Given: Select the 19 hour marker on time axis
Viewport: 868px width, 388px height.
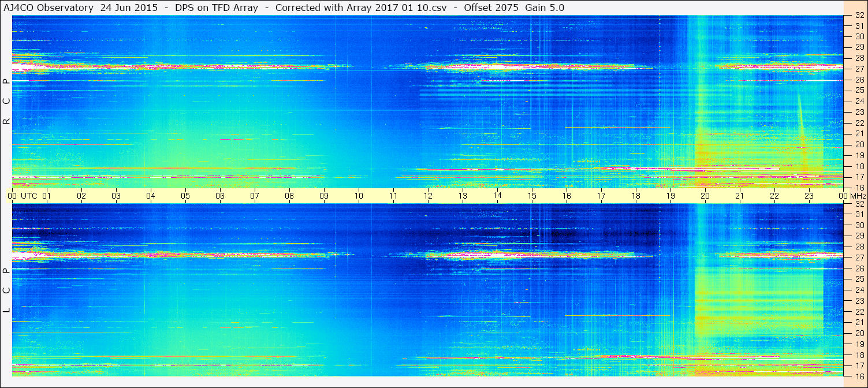Looking at the screenshot, I should [x=670, y=196].
